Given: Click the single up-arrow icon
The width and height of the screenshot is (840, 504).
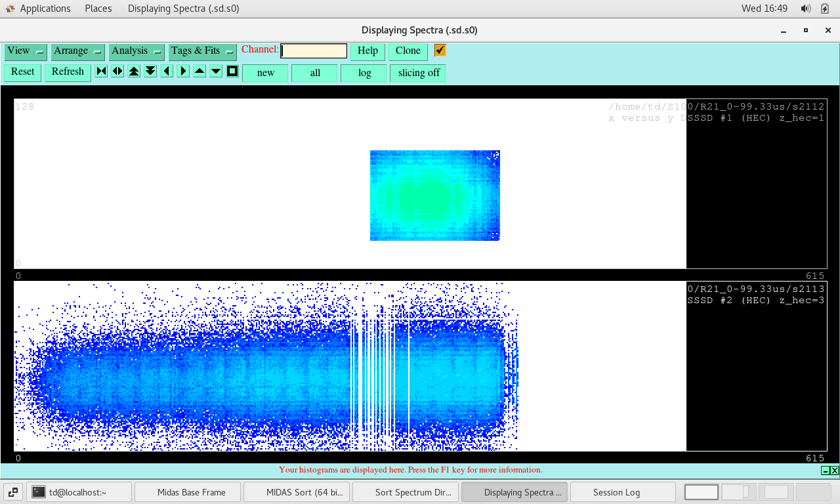Looking at the screenshot, I should pyautogui.click(x=199, y=72).
